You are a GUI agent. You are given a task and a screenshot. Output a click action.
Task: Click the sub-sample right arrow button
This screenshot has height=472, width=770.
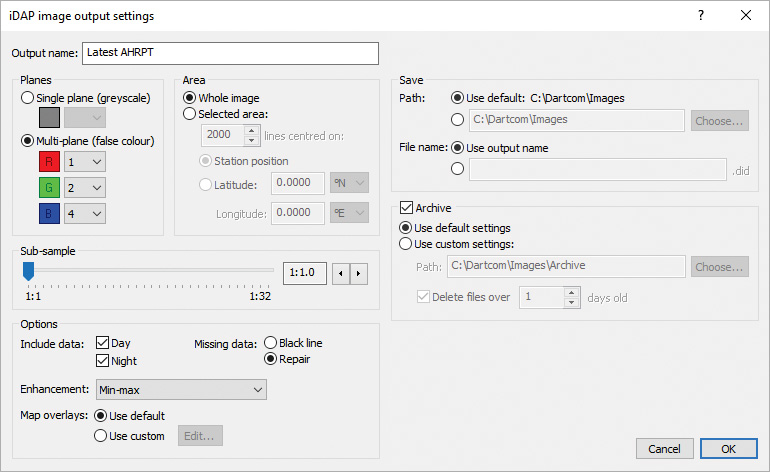(359, 273)
